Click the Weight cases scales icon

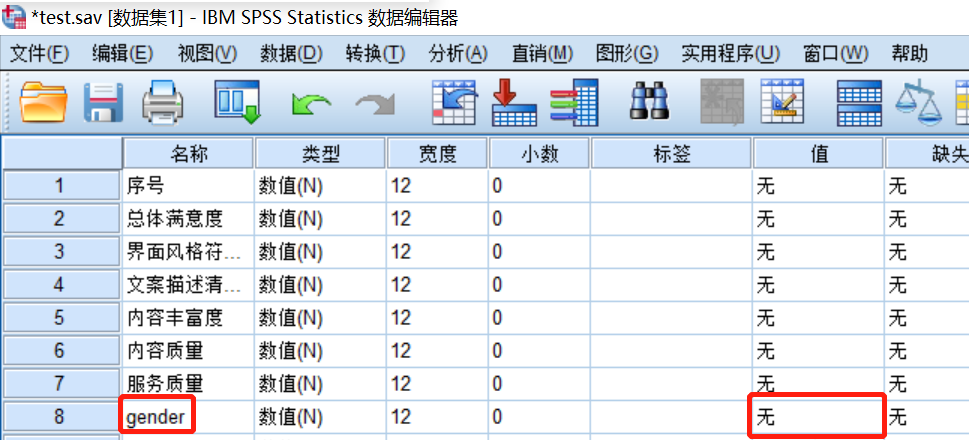(918, 102)
